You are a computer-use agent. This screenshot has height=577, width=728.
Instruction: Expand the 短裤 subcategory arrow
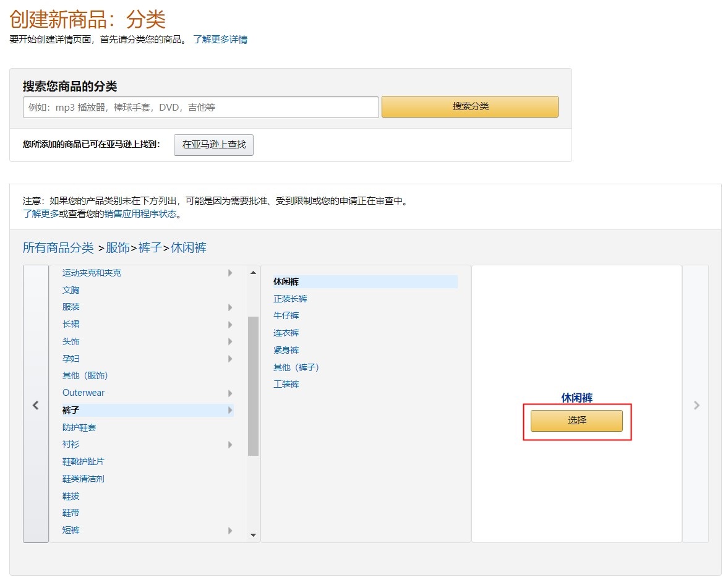[x=229, y=531]
